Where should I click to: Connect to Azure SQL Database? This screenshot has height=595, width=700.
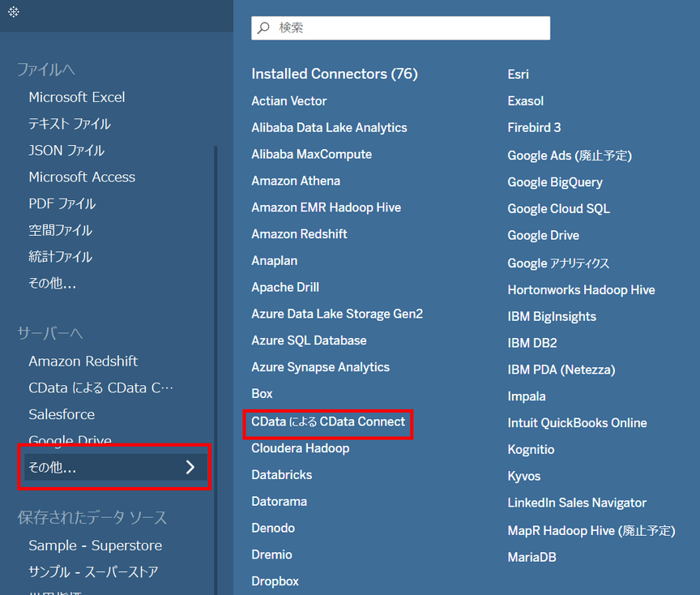[309, 340]
